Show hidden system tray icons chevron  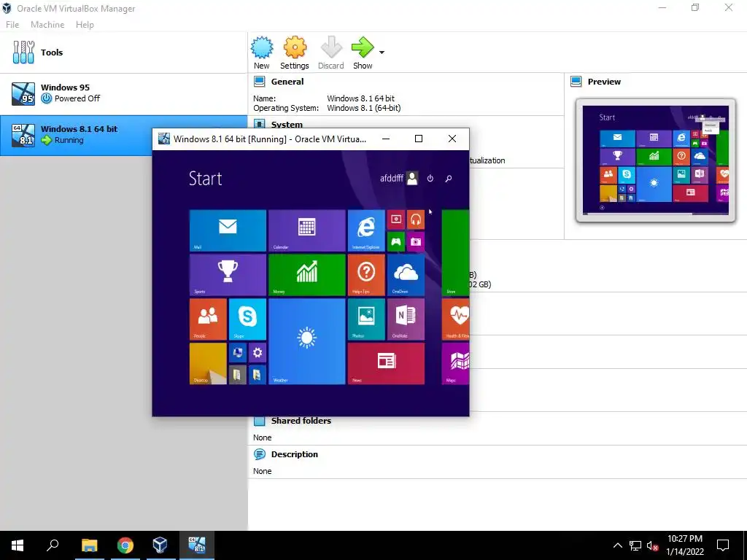(617, 545)
